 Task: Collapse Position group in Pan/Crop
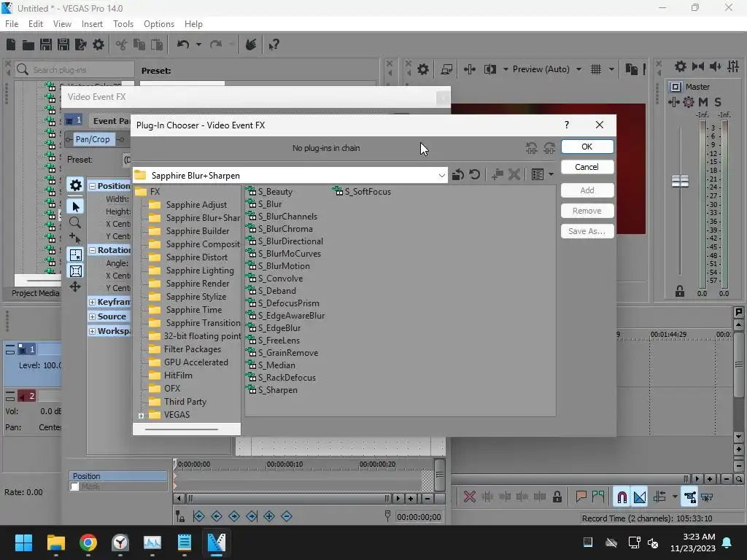(x=93, y=186)
